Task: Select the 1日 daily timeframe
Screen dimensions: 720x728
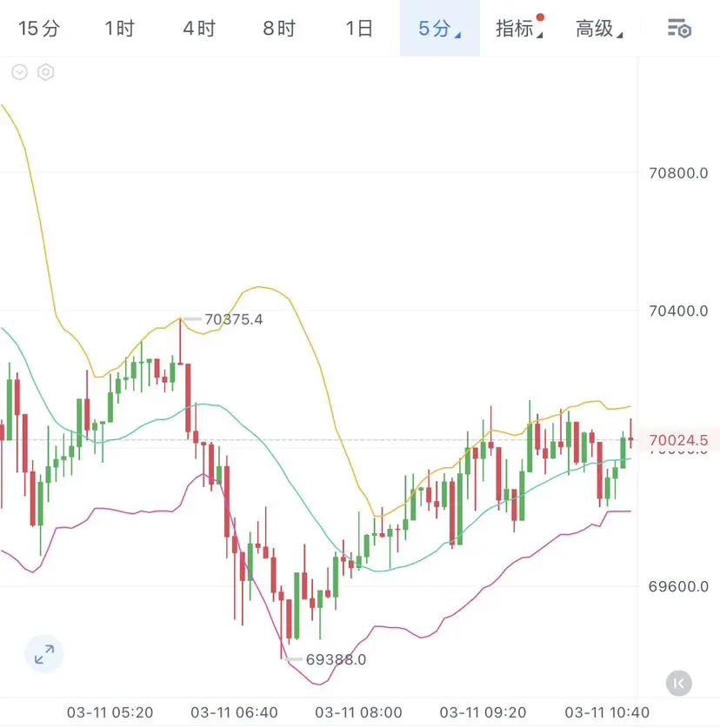Action: click(359, 29)
